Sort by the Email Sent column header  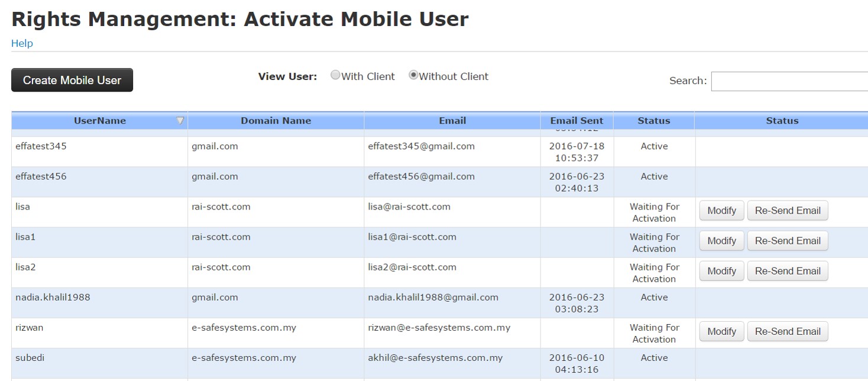pyautogui.click(x=576, y=121)
